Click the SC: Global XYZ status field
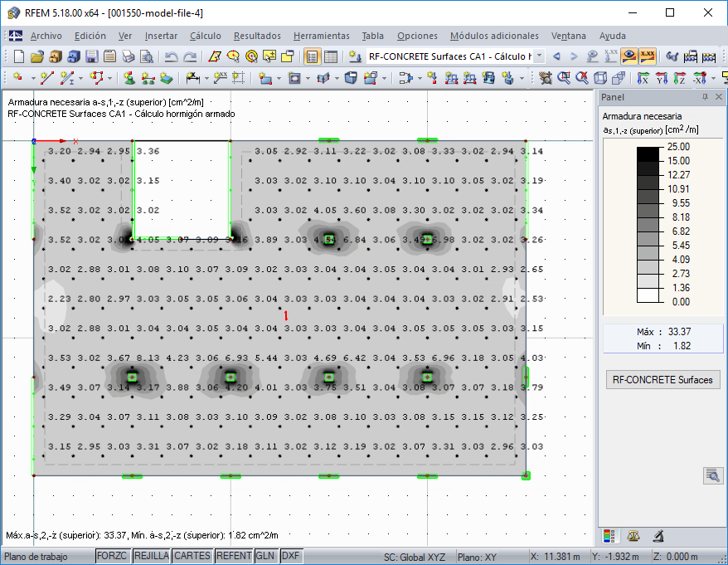The image size is (728, 565). click(x=414, y=557)
